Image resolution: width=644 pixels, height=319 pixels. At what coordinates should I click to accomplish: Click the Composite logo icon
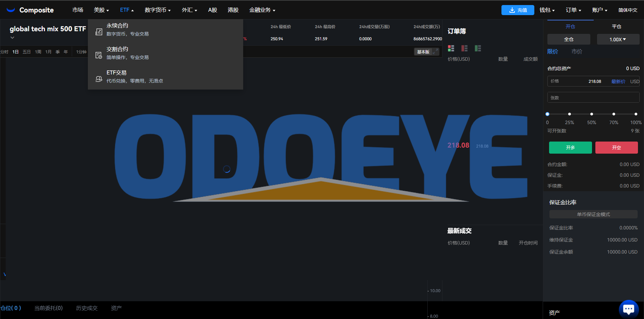click(x=11, y=10)
